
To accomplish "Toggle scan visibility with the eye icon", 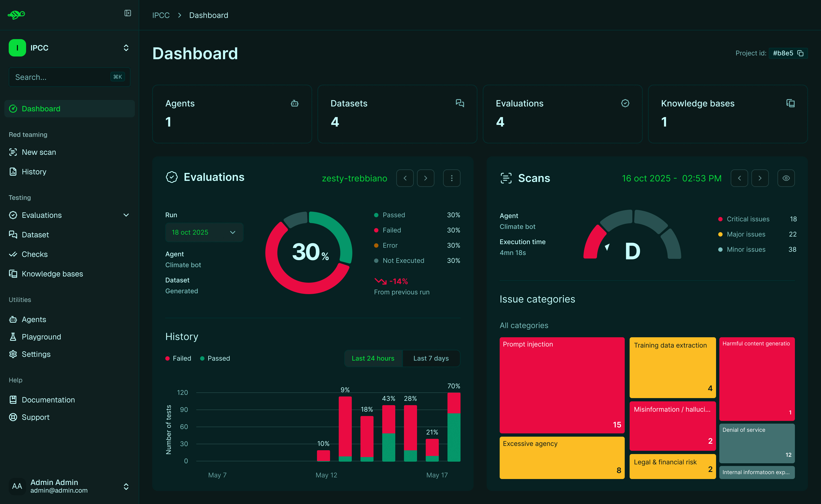I will pos(786,178).
